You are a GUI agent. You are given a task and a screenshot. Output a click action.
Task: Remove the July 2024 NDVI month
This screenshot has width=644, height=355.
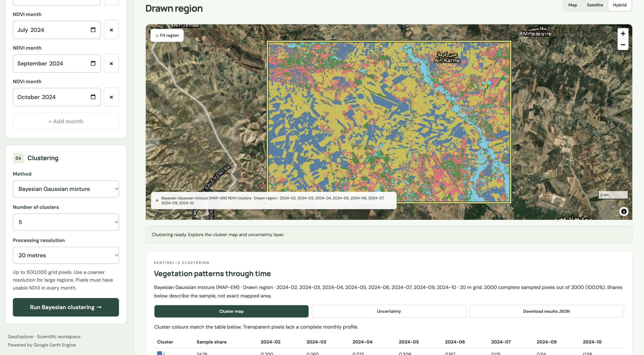pyautogui.click(x=111, y=30)
